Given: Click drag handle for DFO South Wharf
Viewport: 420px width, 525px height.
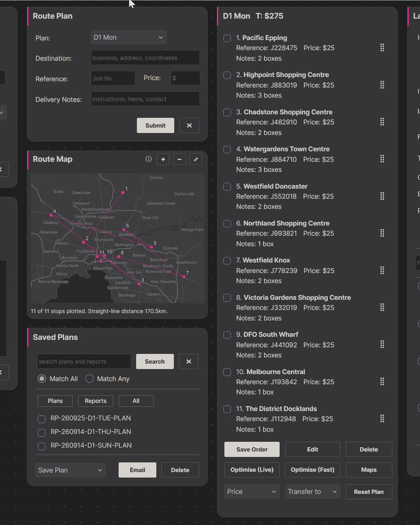Looking at the screenshot, I should (x=382, y=345).
